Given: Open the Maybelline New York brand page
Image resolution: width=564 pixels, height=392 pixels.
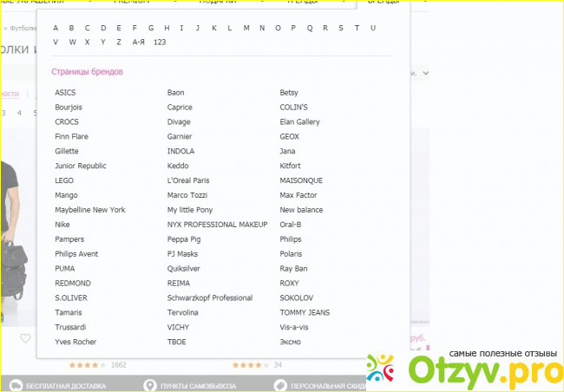Looking at the screenshot, I should pos(89,210).
